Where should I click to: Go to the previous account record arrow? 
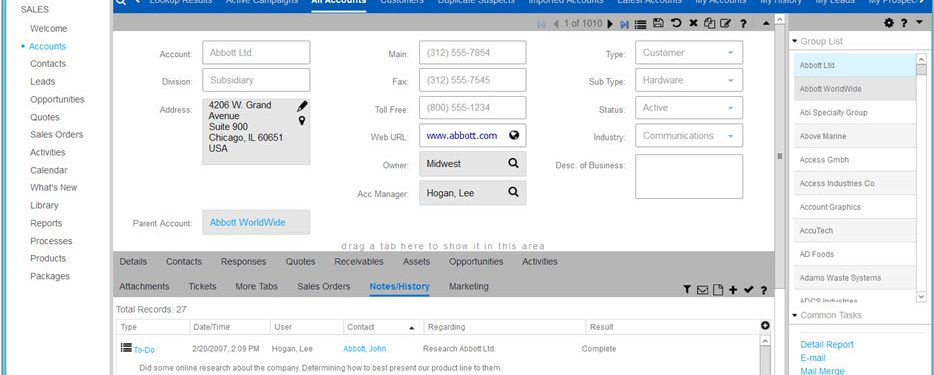coord(556,24)
